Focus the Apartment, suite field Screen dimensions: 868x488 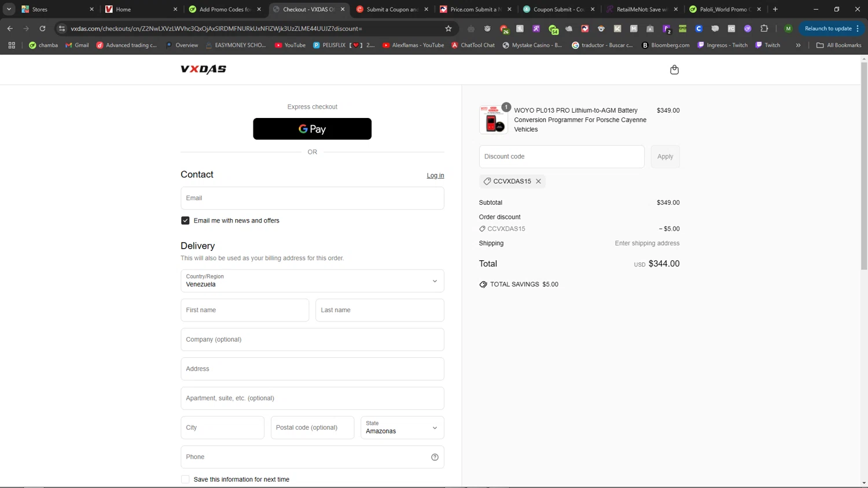point(312,398)
